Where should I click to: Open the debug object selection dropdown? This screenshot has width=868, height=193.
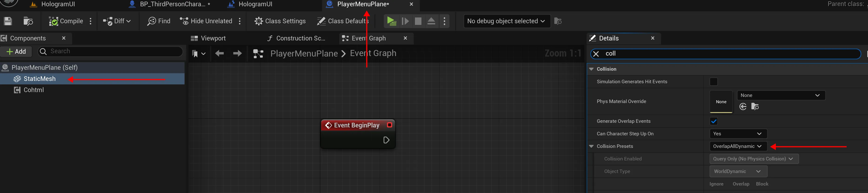coord(506,21)
